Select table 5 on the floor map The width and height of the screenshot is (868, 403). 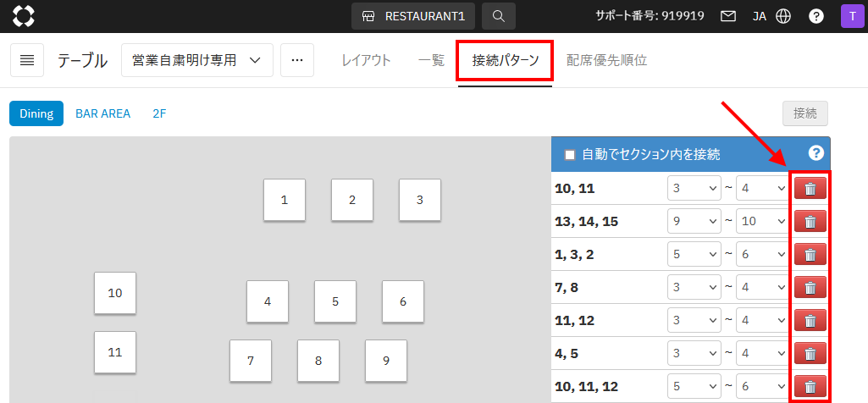point(335,301)
